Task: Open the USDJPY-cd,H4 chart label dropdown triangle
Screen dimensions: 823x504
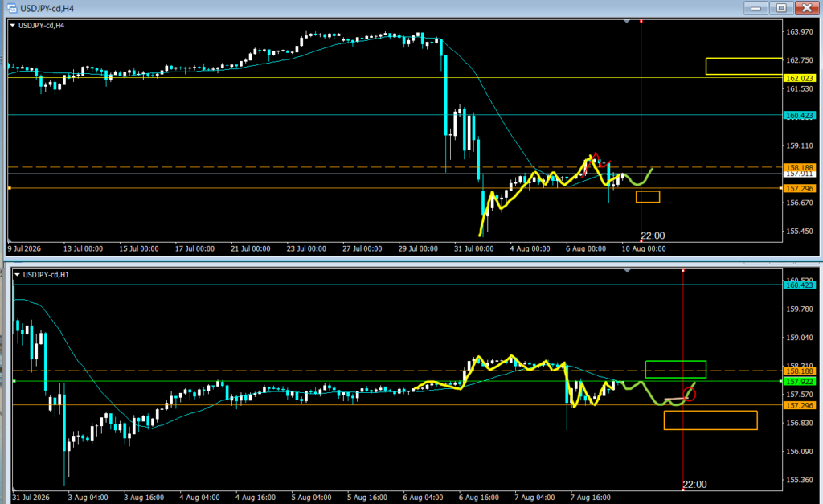Action: click(13, 25)
